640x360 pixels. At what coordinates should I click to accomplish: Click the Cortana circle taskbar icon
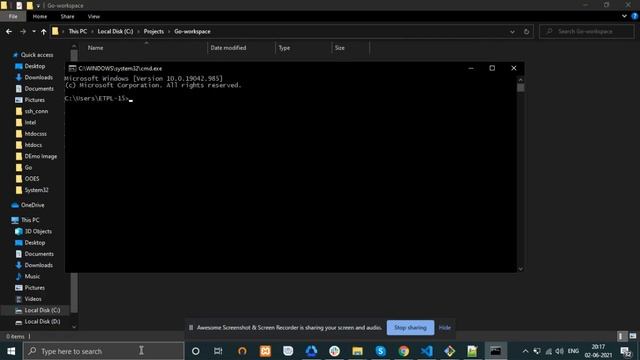[x=196, y=351]
